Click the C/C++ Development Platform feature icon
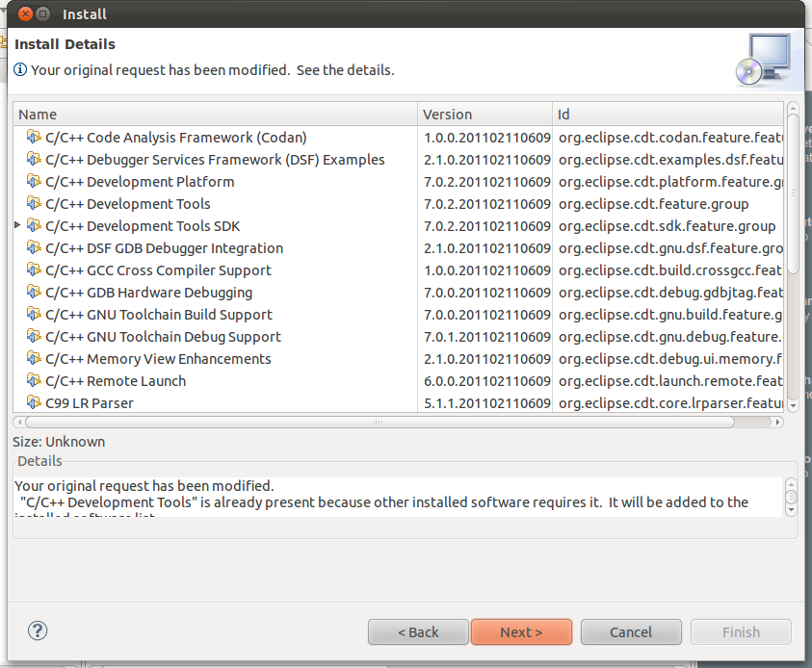 click(34, 182)
